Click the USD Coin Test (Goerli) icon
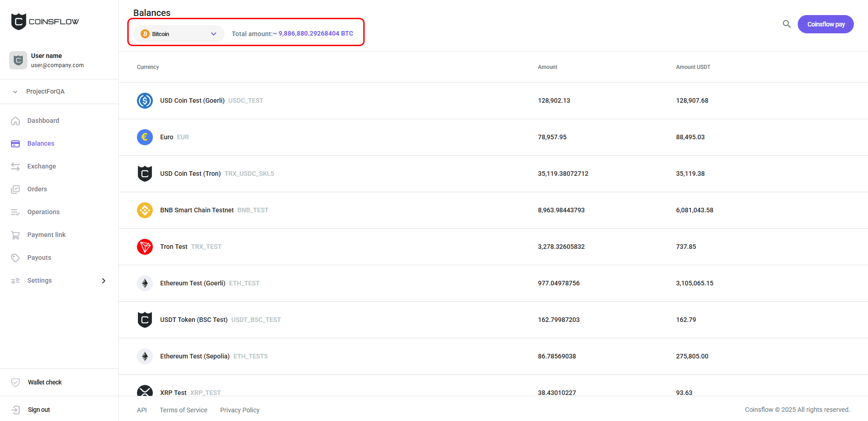The height and width of the screenshot is (421, 868). click(145, 100)
